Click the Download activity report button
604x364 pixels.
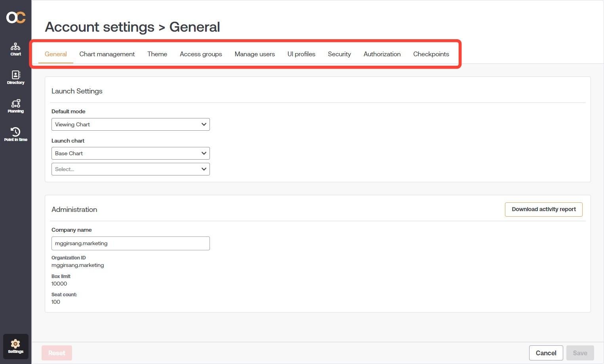[x=543, y=210]
